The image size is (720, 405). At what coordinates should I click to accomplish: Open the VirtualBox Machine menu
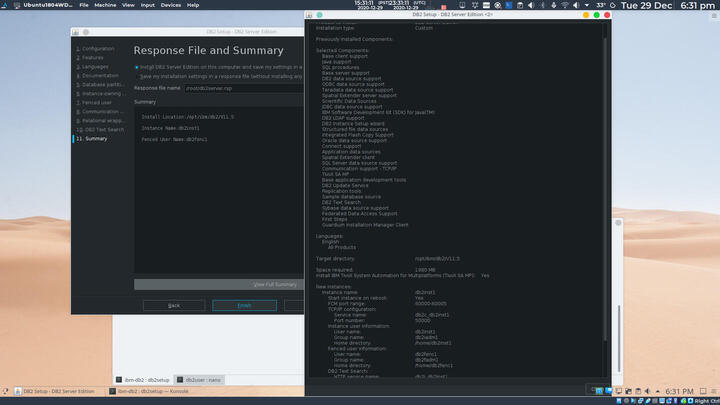click(x=105, y=5)
